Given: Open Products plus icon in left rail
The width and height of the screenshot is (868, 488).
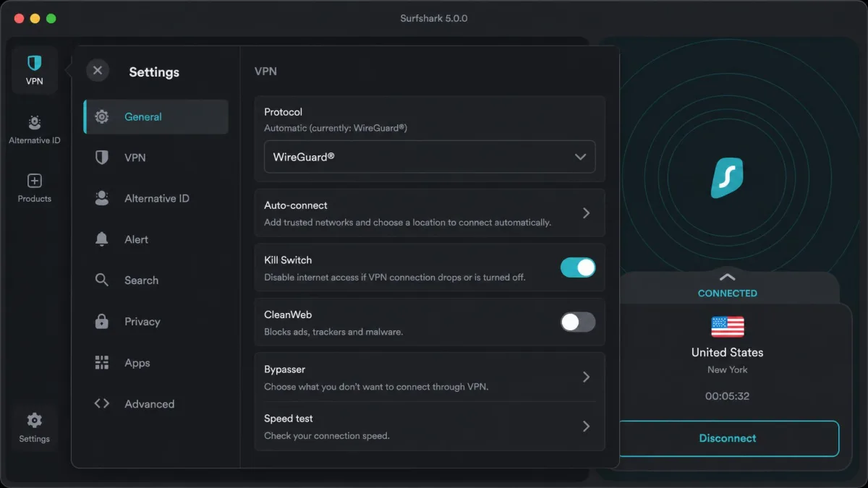Looking at the screenshot, I should pyautogui.click(x=34, y=181).
